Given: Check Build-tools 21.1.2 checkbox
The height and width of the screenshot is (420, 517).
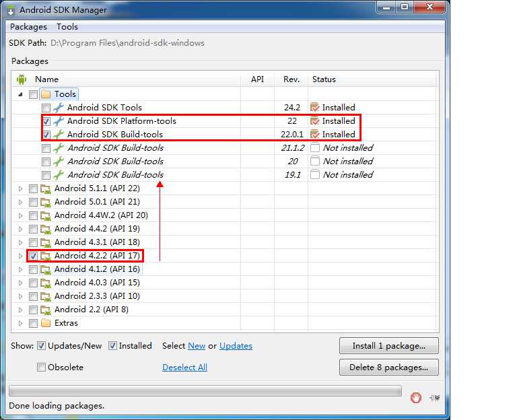Looking at the screenshot, I should [46, 148].
